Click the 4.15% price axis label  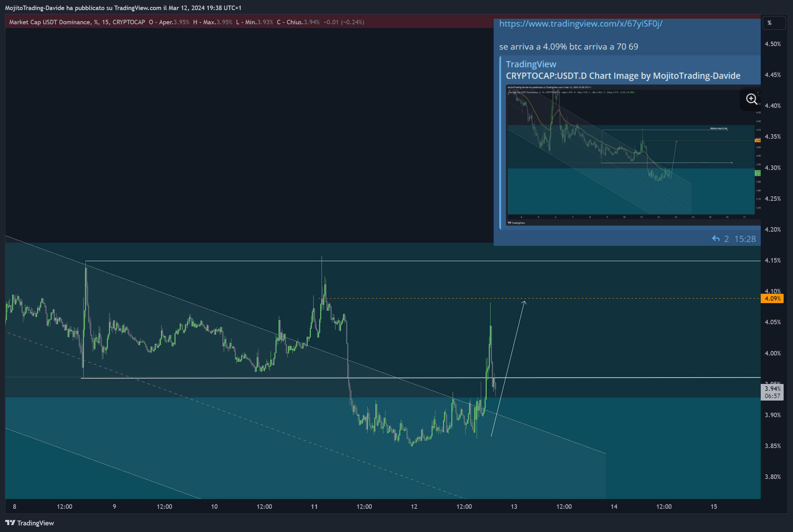click(773, 260)
